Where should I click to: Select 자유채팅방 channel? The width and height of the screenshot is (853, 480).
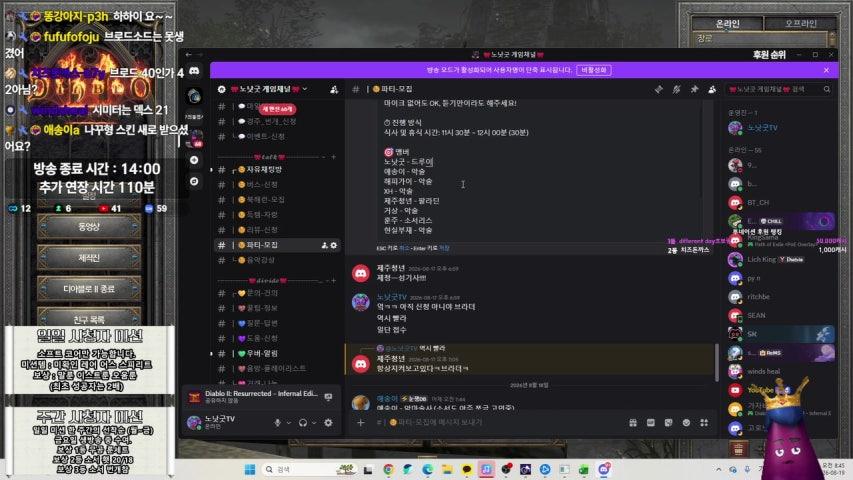pos(278,170)
